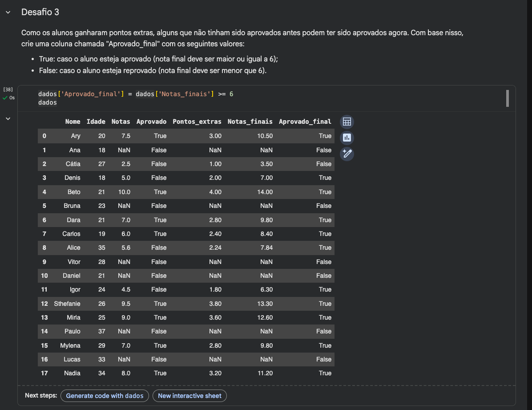Click the Nome column header

(x=73, y=122)
